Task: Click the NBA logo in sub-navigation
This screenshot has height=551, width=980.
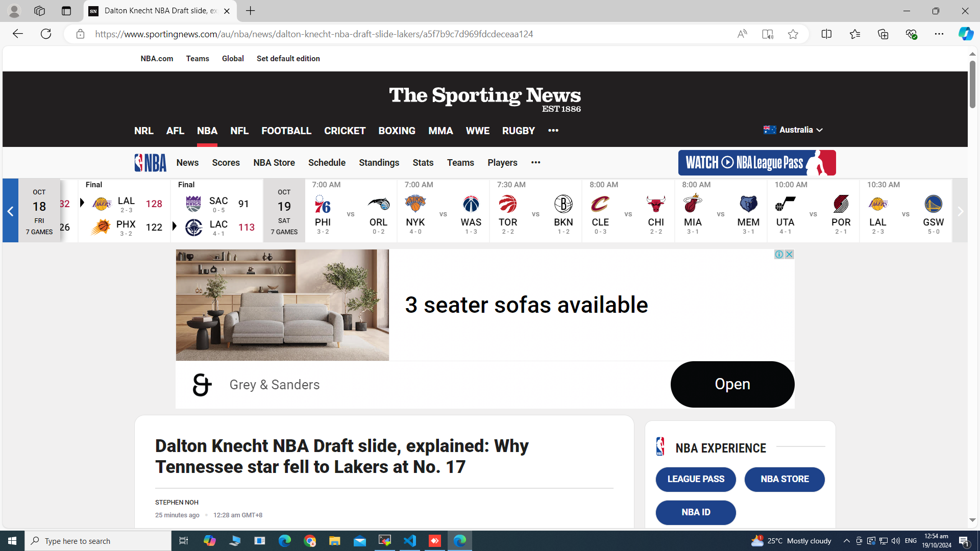Action: pos(150,163)
